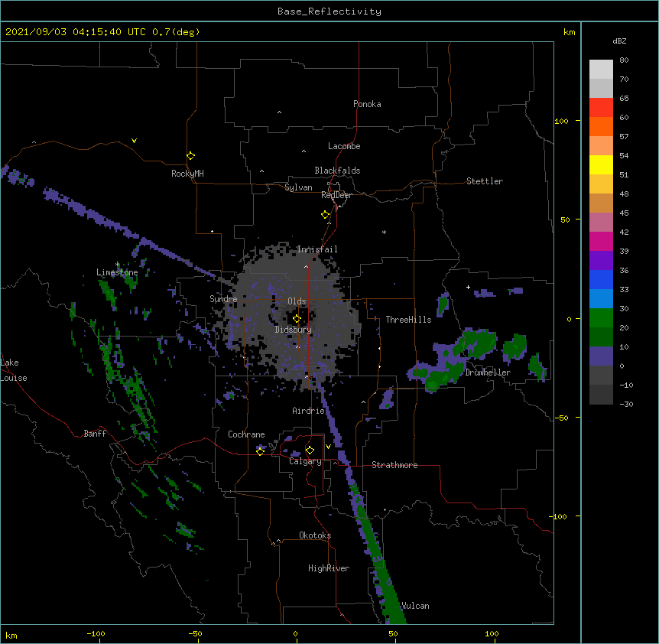Select the Sundre label
Viewport: 659px width, 644px height.
(223, 299)
